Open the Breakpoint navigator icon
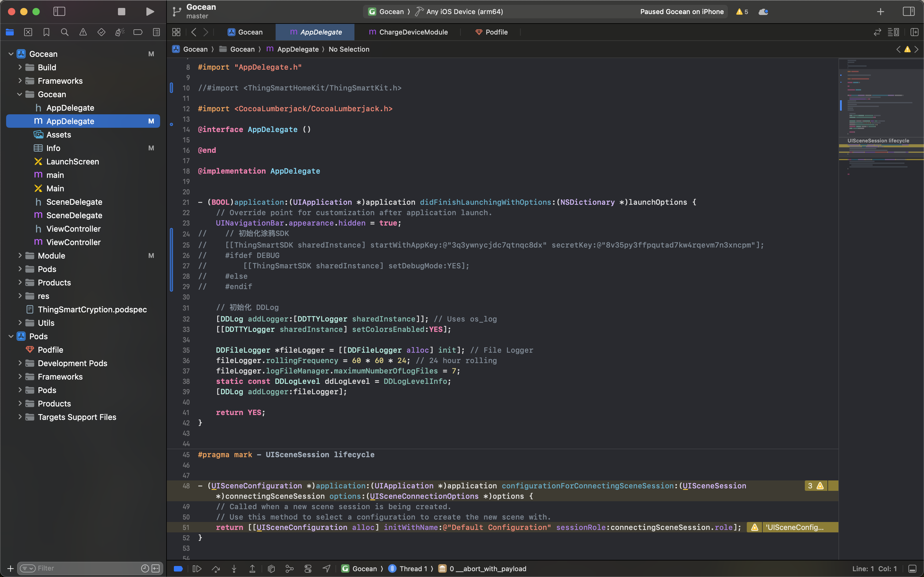Screen dimensions: 924x577 (x=138, y=32)
